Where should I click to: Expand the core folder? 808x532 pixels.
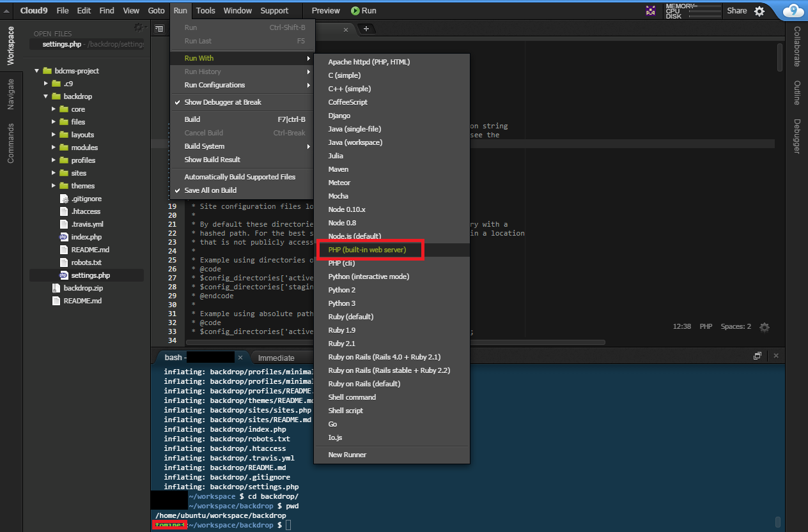click(54, 109)
